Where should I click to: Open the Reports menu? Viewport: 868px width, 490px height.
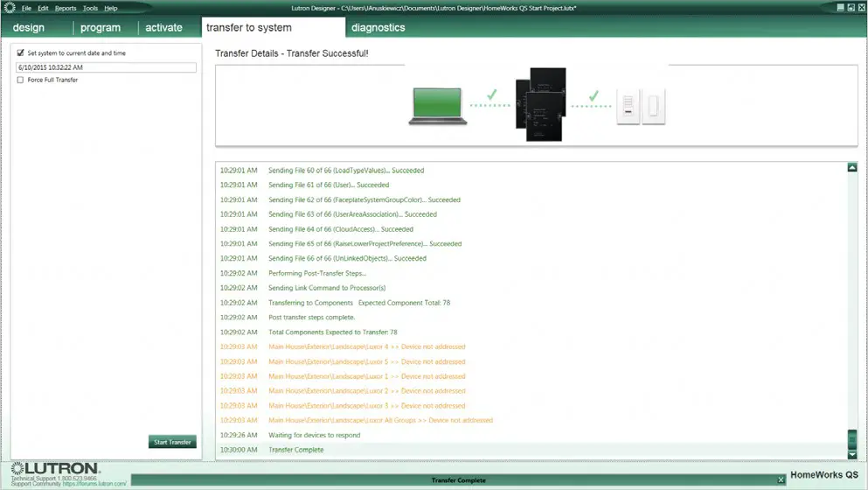click(x=66, y=9)
